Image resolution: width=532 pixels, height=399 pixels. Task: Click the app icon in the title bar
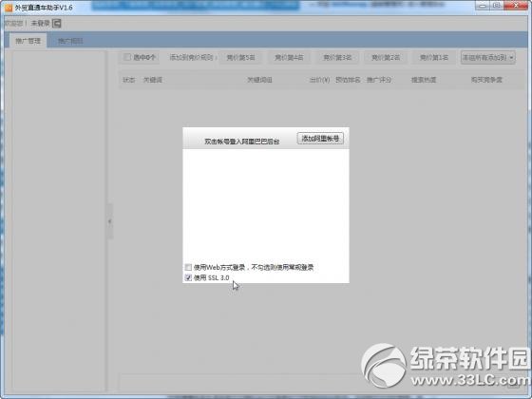tap(9, 8)
